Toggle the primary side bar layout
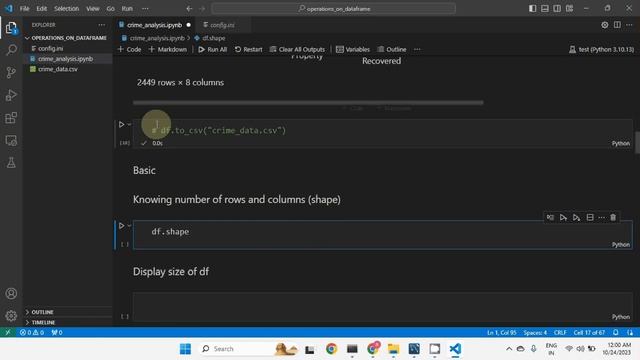Image resolution: width=640 pixels, height=360 pixels. coord(532,8)
